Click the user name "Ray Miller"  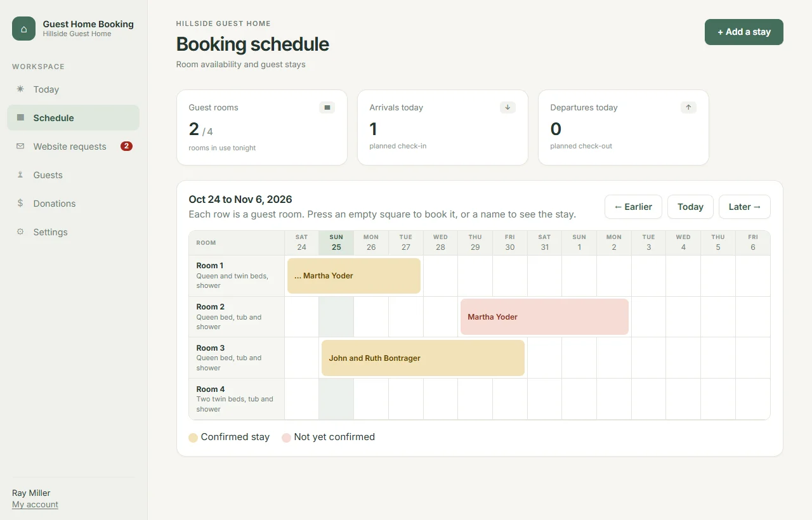pyautogui.click(x=31, y=493)
